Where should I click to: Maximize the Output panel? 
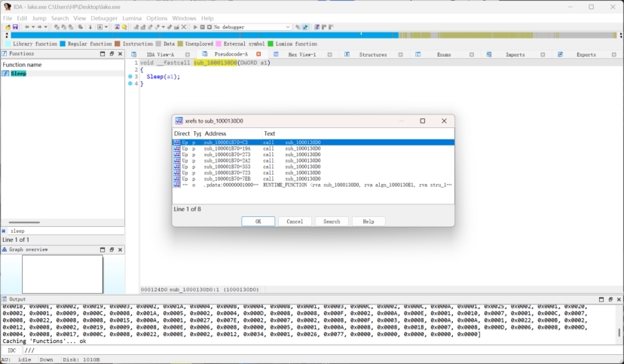tap(601, 299)
